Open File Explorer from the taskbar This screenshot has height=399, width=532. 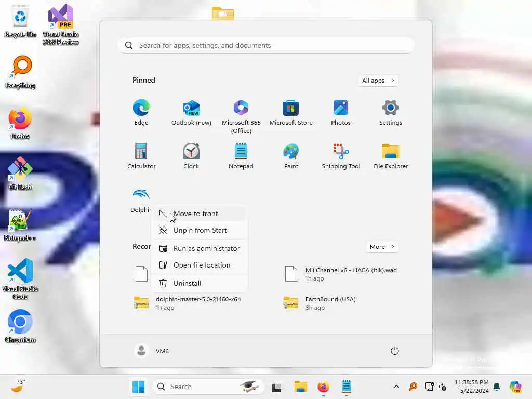(301, 387)
